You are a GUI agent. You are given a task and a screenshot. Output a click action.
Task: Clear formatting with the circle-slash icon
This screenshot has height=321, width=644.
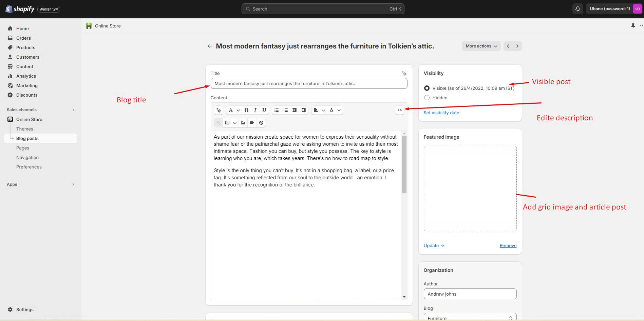[261, 123]
